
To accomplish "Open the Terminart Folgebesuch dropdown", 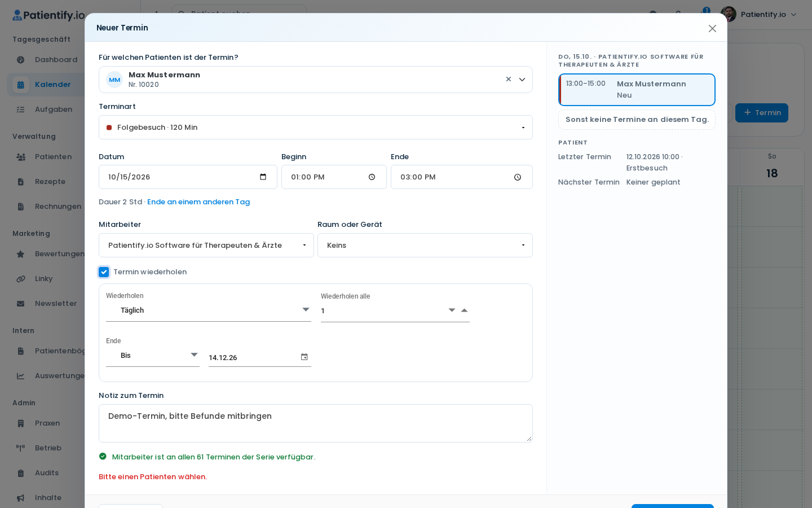I will pyautogui.click(x=316, y=128).
